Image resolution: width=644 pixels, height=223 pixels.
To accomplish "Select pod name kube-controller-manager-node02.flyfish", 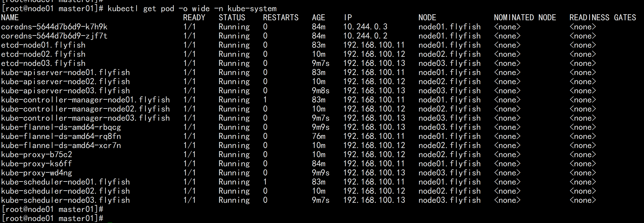I will coord(85,109).
